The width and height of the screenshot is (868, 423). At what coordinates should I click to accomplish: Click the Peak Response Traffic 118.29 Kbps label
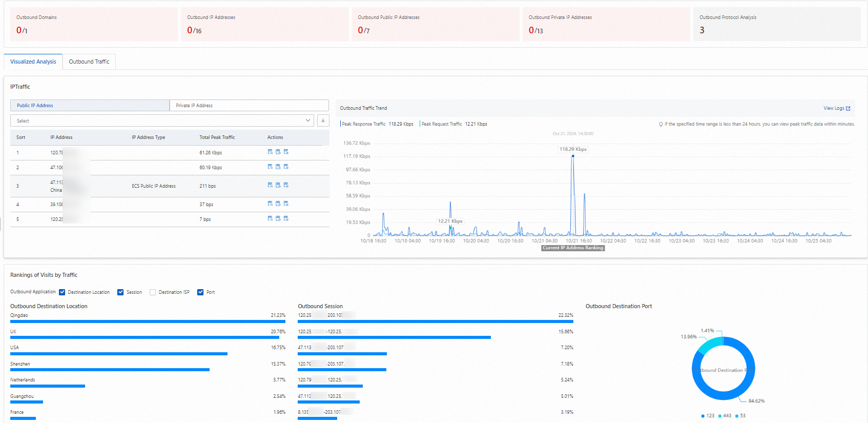(378, 124)
